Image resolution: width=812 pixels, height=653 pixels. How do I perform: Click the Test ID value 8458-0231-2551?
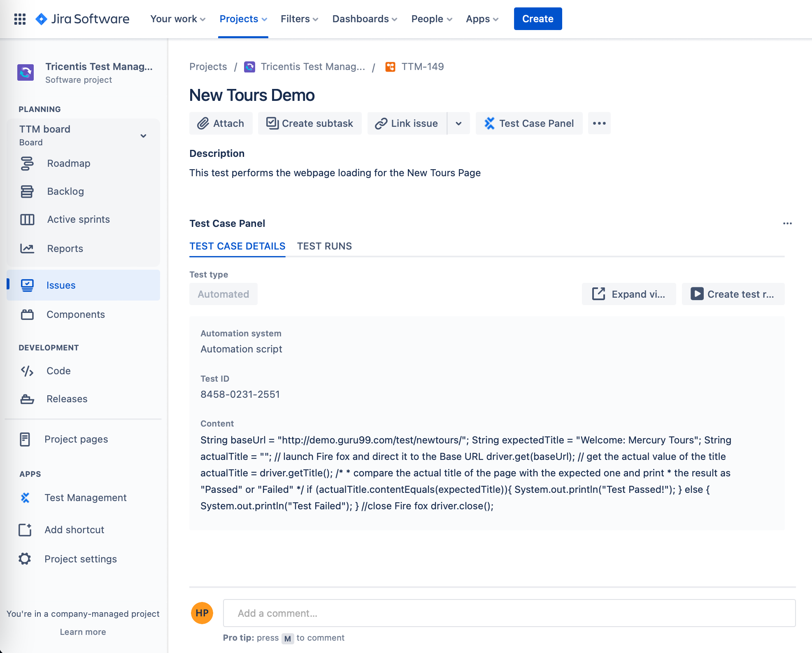point(240,394)
